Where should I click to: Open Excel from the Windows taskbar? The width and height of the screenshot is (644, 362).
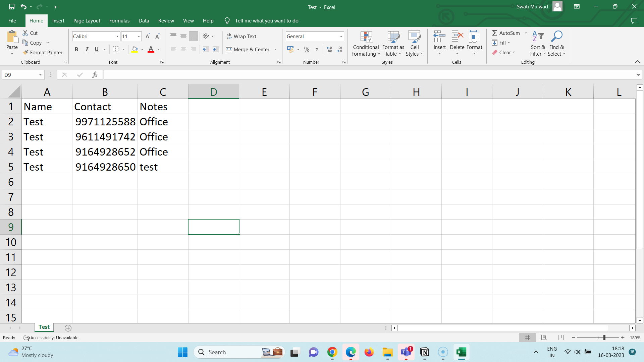pos(461,352)
